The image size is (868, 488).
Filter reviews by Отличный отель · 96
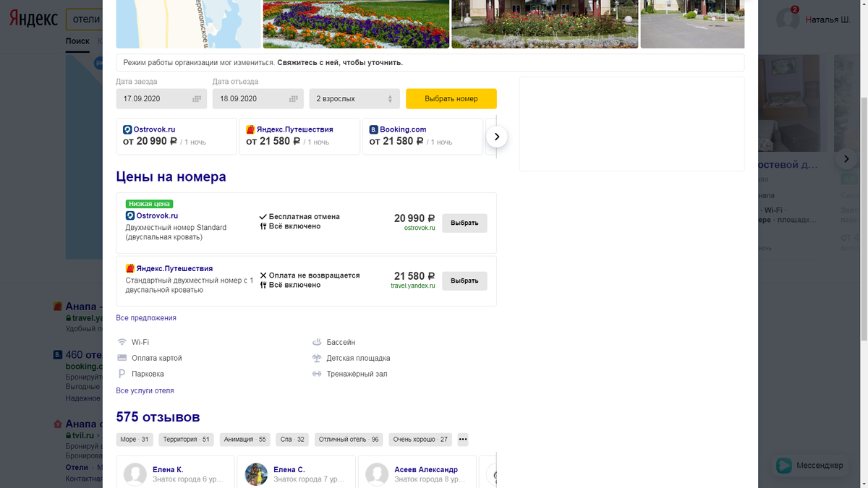(x=349, y=440)
